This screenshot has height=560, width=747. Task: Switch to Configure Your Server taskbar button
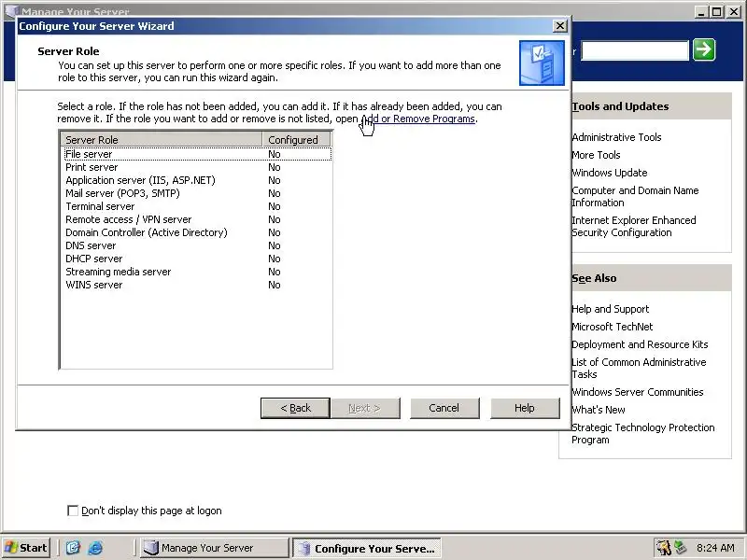[x=366, y=548]
